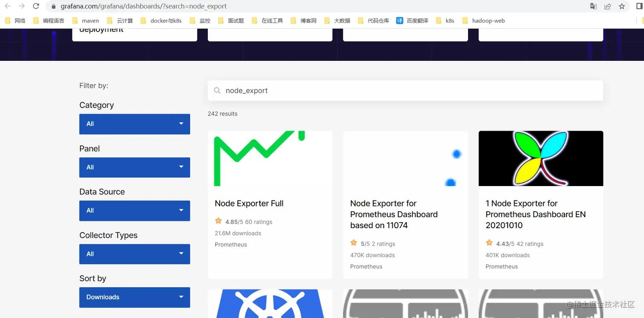Click the blue dots thumbnail of the 11074 dashboard
Screen dimensions: 644x318
pos(405,158)
